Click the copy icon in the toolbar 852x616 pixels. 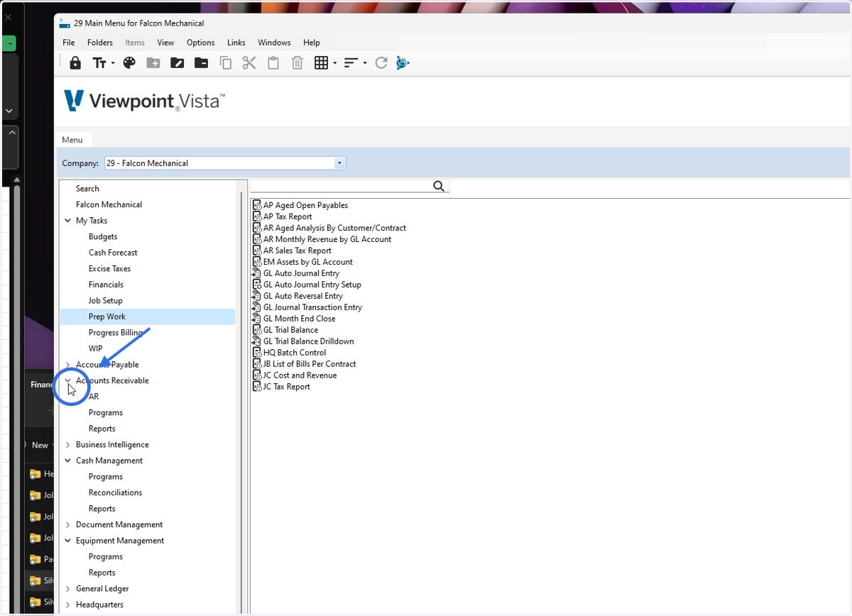coord(226,63)
